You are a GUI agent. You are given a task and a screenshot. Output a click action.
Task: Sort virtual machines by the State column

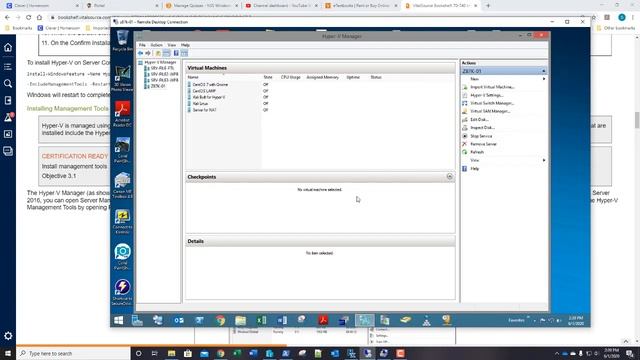(x=268, y=77)
